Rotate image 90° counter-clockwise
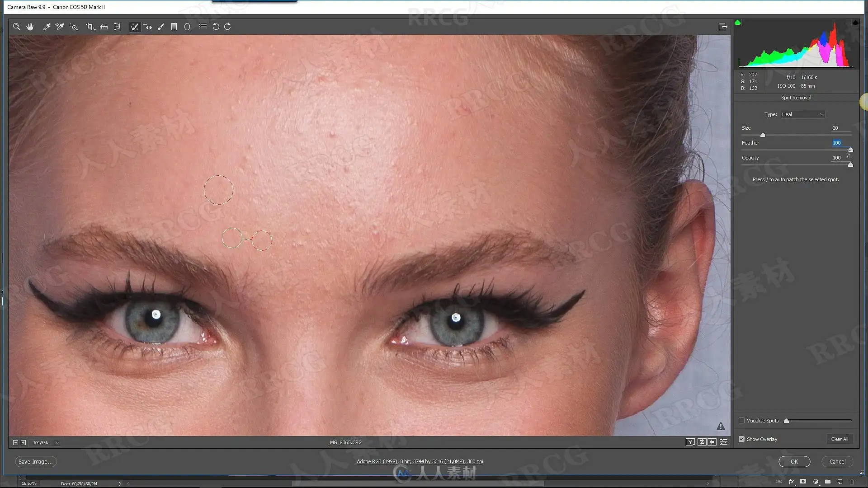 [216, 27]
